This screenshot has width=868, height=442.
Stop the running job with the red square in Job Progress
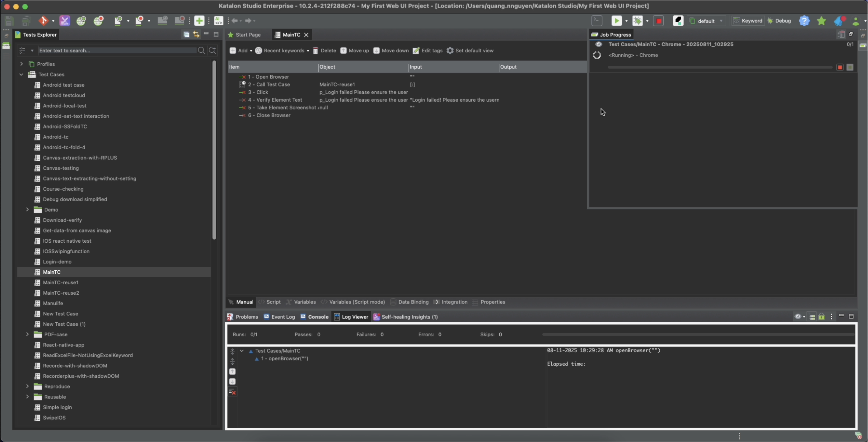click(840, 68)
